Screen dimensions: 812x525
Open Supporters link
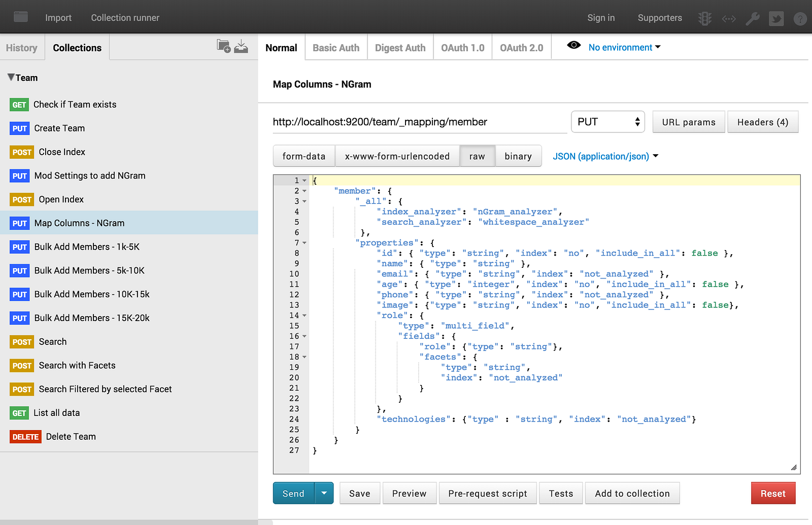click(x=660, y=18)
